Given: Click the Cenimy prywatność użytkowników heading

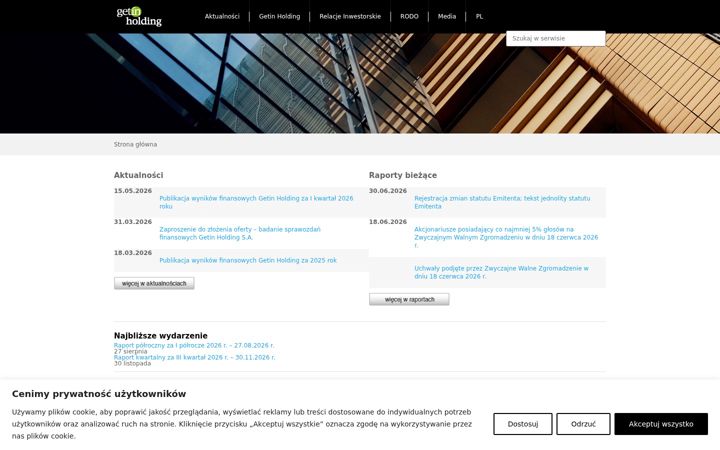Looking at the screenshot, I should [99, 394].
